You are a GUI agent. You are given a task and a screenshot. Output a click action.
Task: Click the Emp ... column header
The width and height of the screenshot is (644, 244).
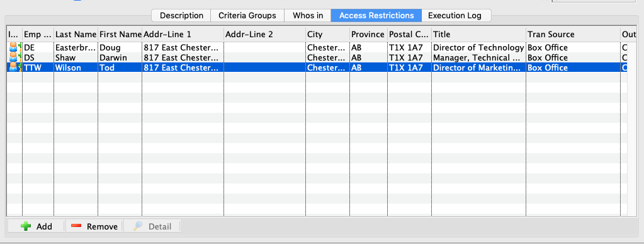(x=38, y=35)
